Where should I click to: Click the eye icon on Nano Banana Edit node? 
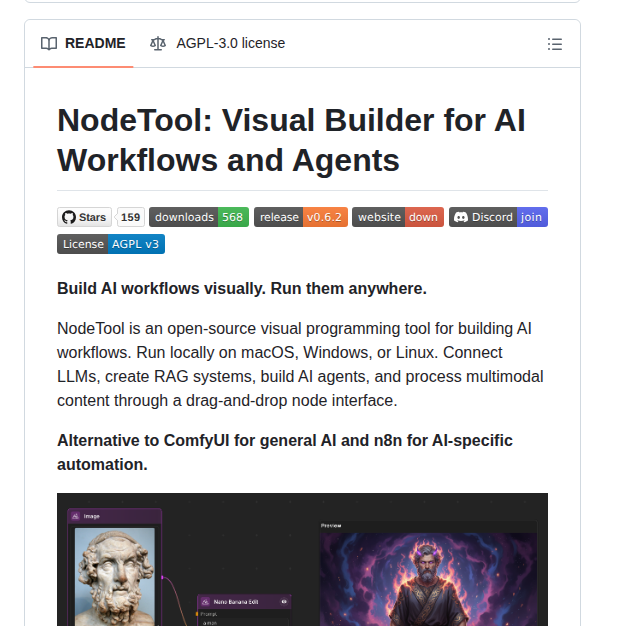tap(284, 602)
